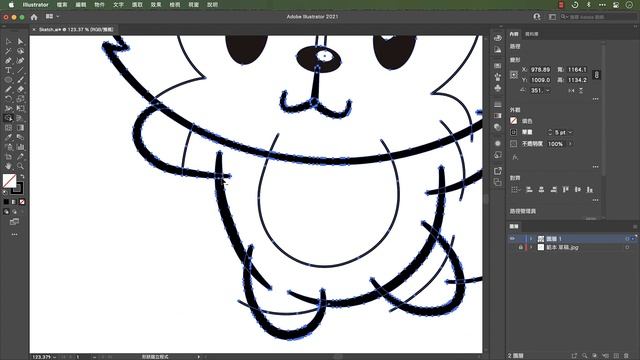Screen dimensions: 640x360
Task: Select the Curvature tool
Action: click(x=20, y=60)
